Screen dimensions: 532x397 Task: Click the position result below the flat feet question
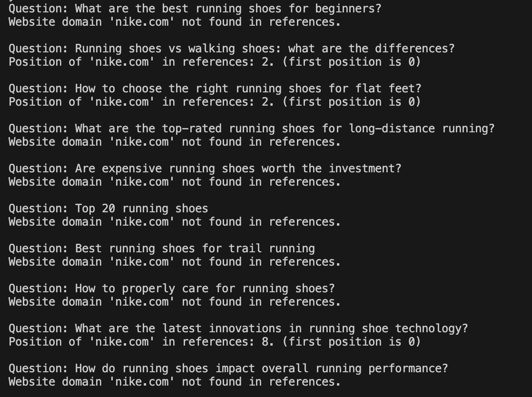point(215,102)
